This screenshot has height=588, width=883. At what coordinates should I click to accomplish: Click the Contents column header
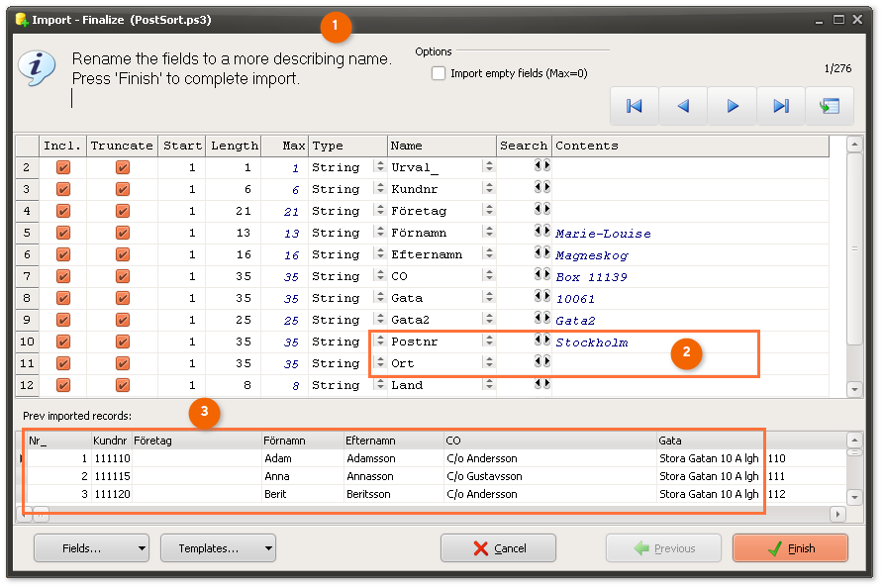coord(690,146)
